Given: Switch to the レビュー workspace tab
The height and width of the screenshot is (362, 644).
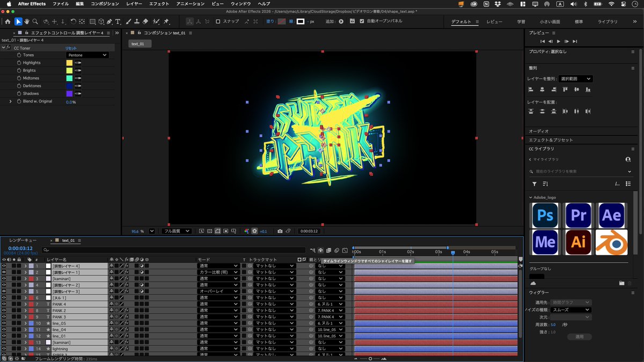Looking at the screenshot, I should pyautogui.click(x=494, y=22).
